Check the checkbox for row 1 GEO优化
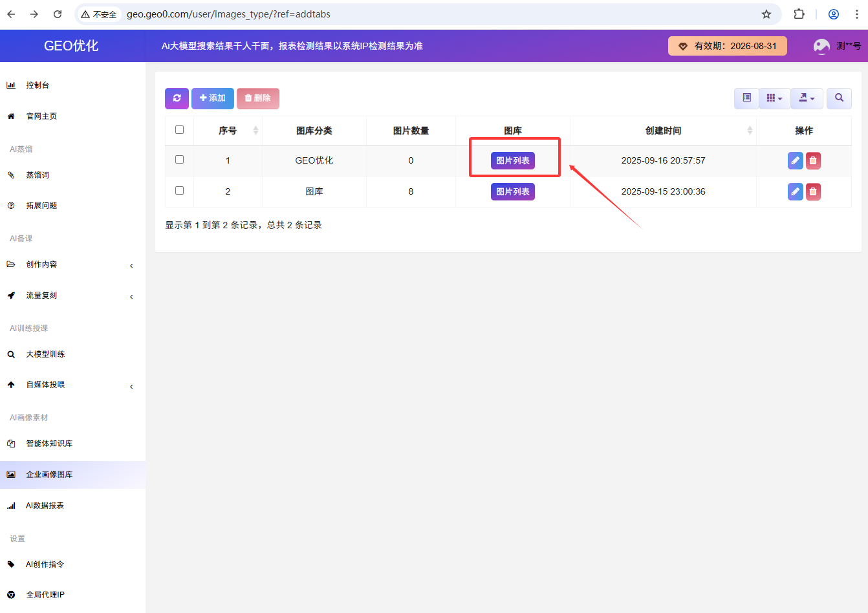This screenshot has width=868, height=613. (x=180, y=160)
